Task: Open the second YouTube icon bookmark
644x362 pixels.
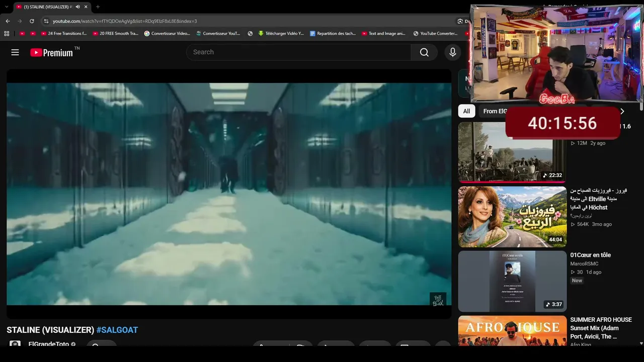Action: tap(33, 34)
